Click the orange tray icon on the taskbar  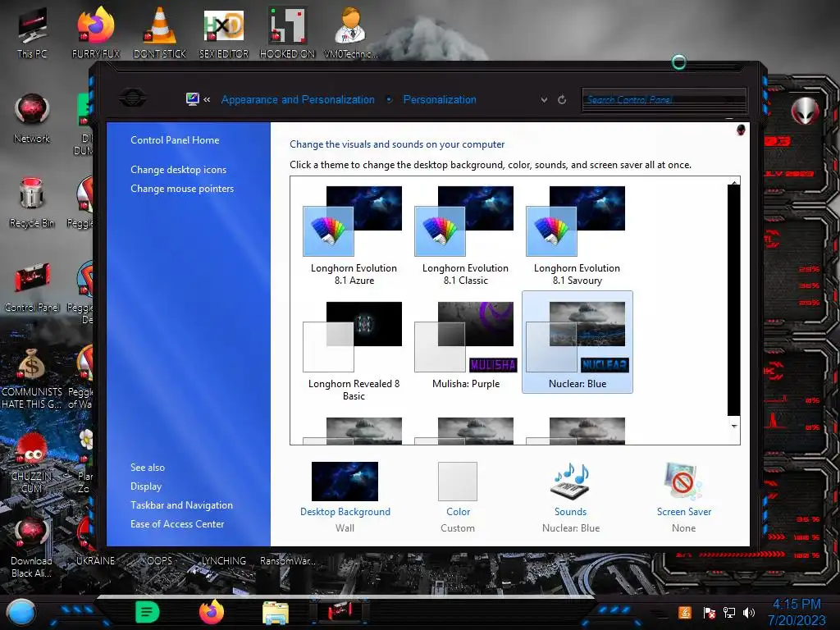pyautogui.click(x=685, y=612)
